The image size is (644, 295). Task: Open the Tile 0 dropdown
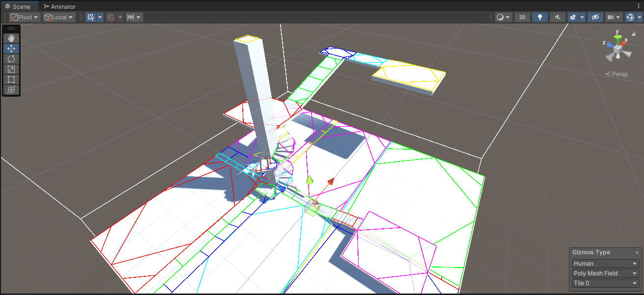click(x=605, y=283)
